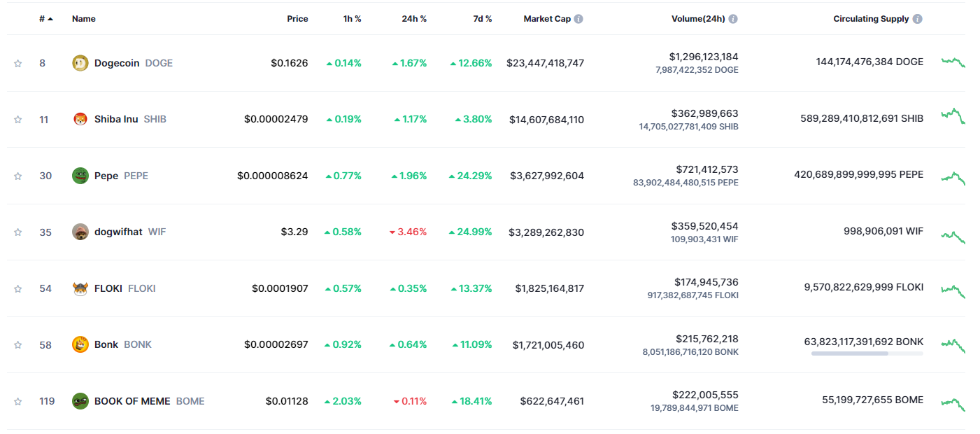Click the Bonk coin logo
The height and width of the screenshot is (434, 980).
click(x=80, y=344)
